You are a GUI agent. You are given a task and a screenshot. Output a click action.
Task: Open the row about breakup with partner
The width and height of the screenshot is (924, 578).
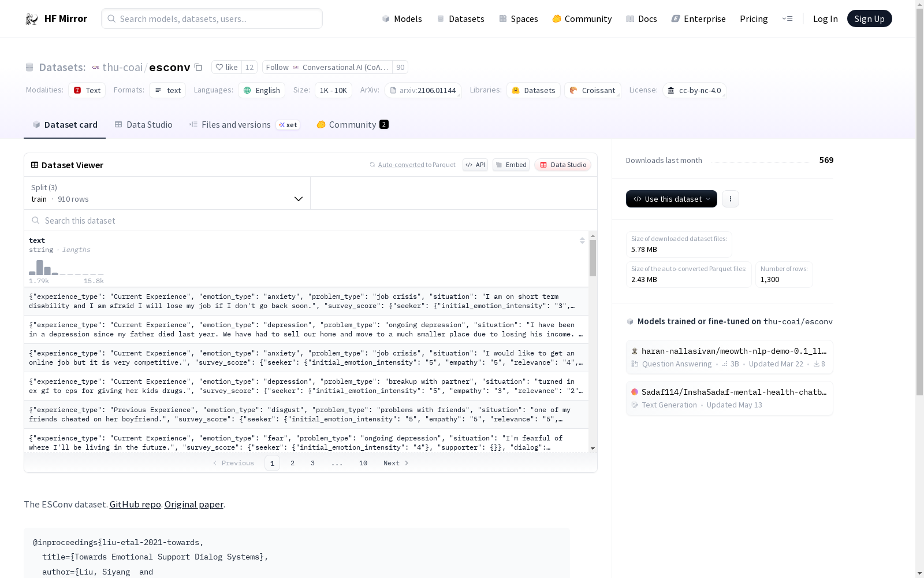306,386
